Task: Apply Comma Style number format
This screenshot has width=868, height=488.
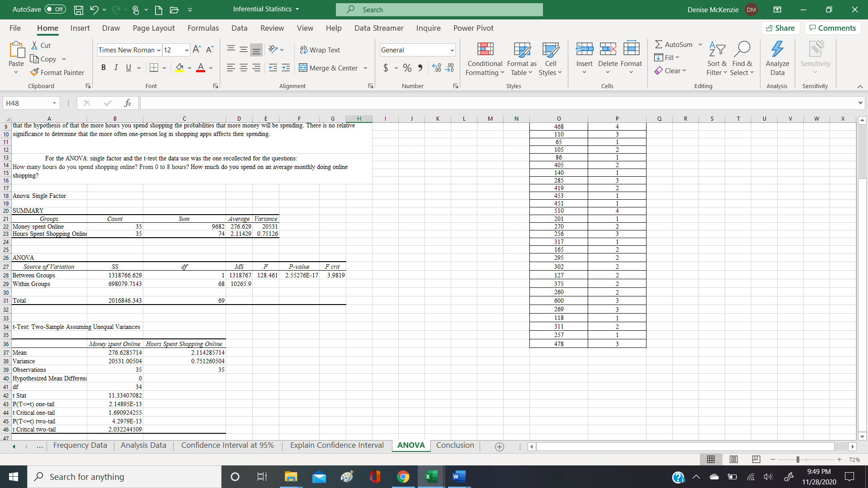Action: point(420,68)
